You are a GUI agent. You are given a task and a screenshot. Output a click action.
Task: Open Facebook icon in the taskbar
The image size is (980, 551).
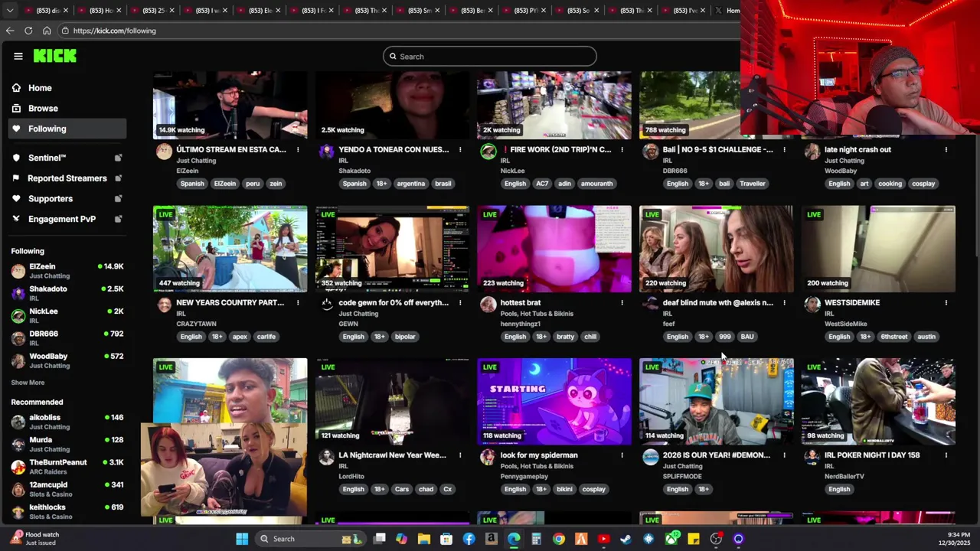tap(469, 539)
